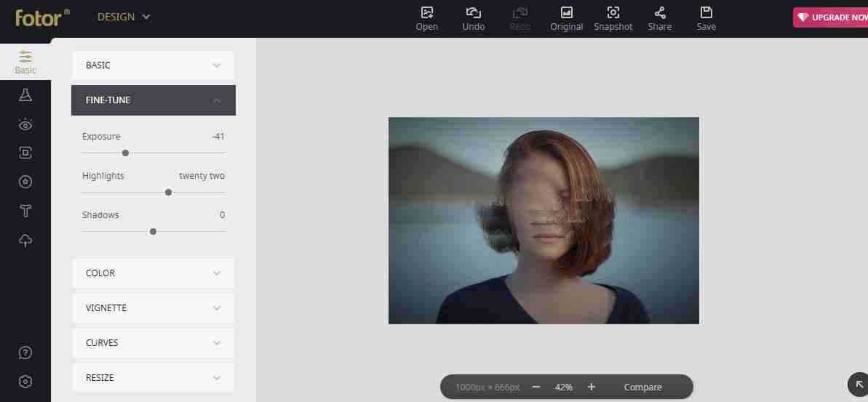Click the arrow icon in bottom-right corner
The width and height of the screenshot is (868, 402).
tap(859, 385)
